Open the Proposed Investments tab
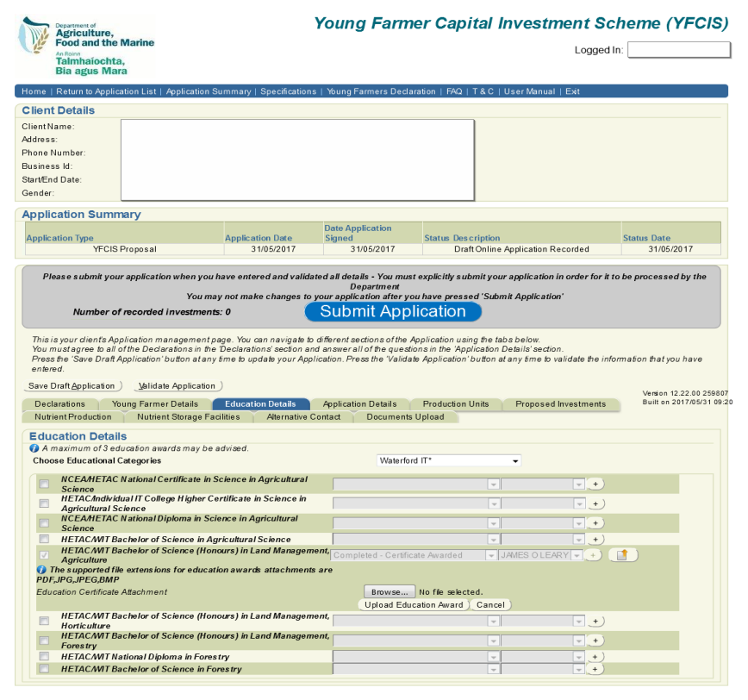Screen dimensions: 748x700 point(560,404)
